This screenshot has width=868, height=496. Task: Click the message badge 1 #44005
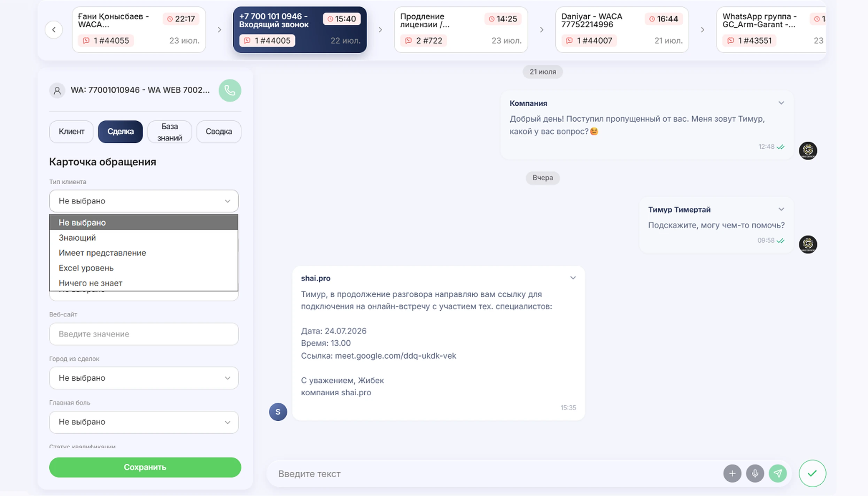pos(267,41)
